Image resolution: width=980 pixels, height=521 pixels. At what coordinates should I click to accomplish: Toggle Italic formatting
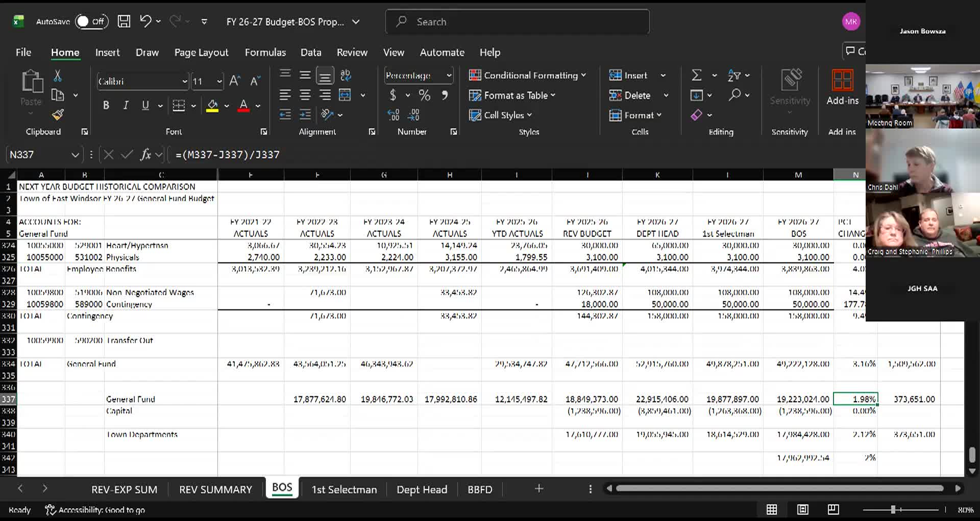pyautogui.click(x=126, y=105)
